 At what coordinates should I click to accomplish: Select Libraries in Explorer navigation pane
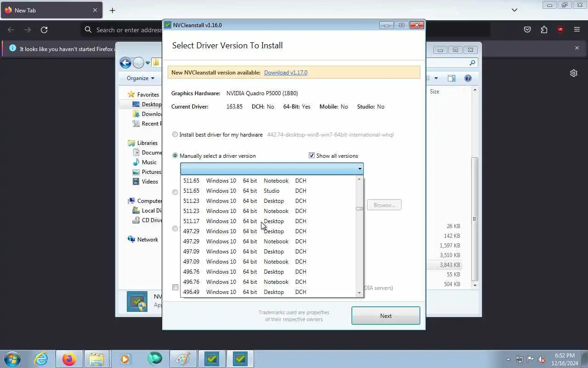point(147,143)
